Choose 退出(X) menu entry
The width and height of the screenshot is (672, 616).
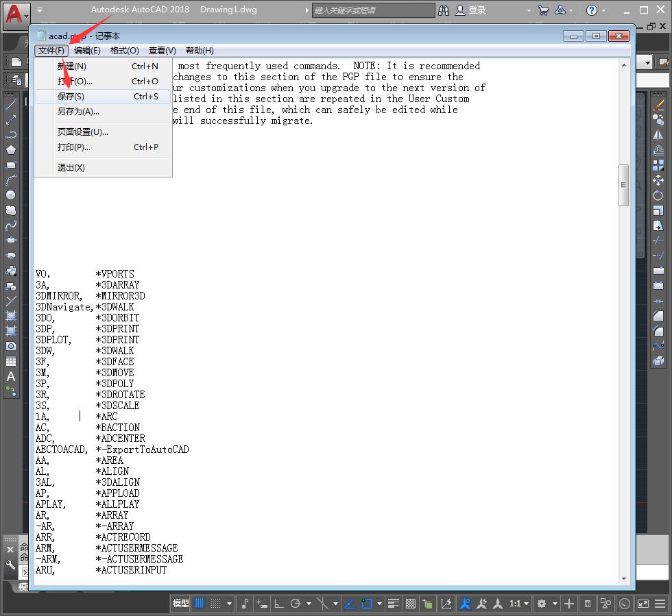coord(104,167)
